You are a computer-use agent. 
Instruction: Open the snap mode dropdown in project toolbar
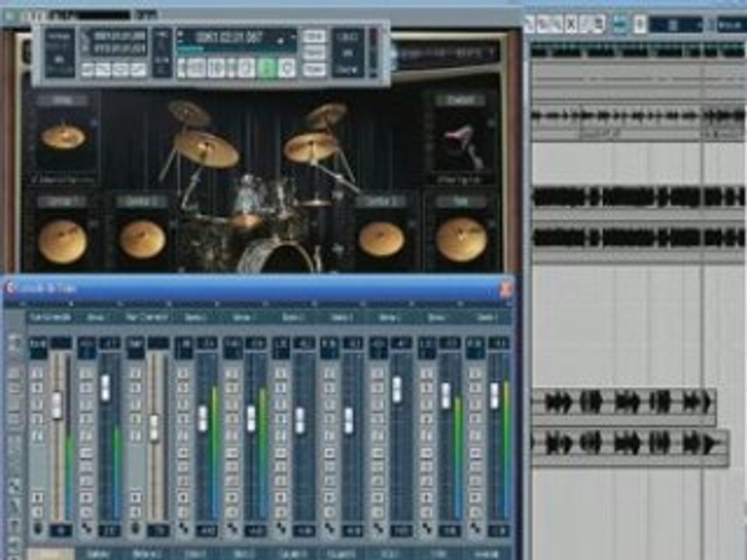675,24
